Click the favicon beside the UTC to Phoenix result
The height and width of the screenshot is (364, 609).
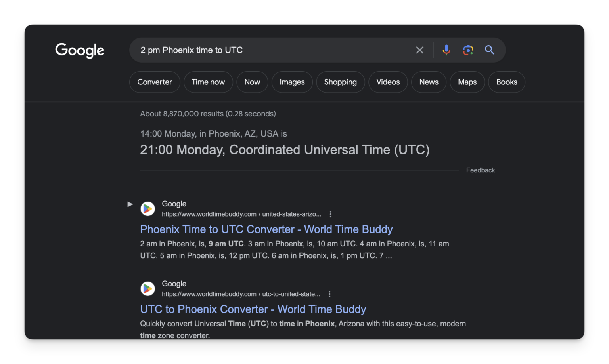[x=147, y=288]
